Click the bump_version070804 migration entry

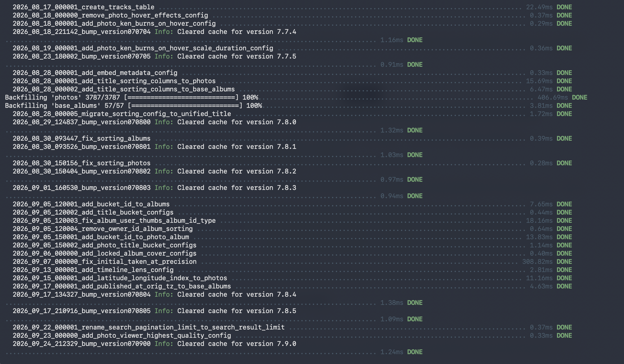[x=82, y=294]
